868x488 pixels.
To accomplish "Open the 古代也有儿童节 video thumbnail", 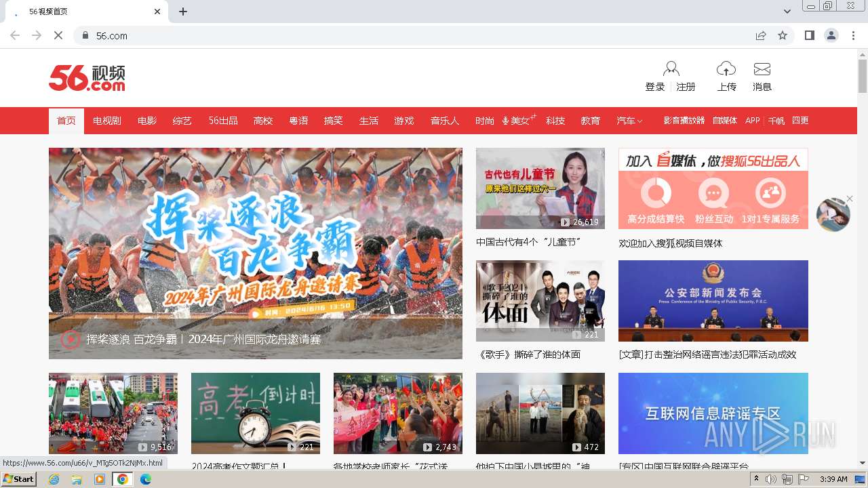I will tap(540, 188).
